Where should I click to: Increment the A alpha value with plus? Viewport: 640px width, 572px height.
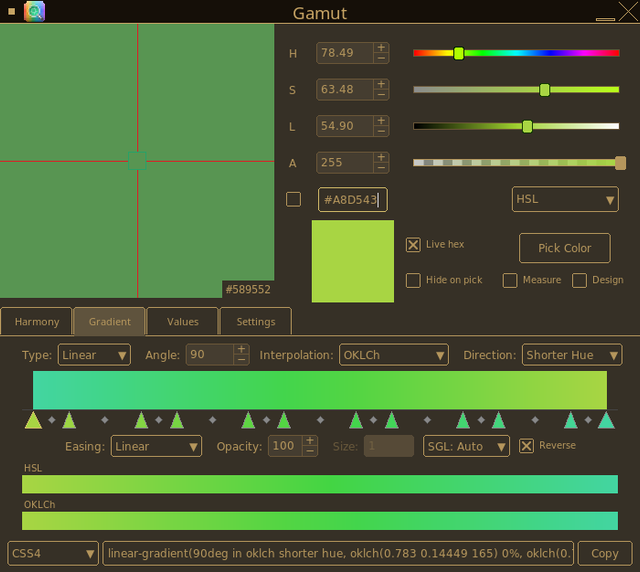(381, 158)
